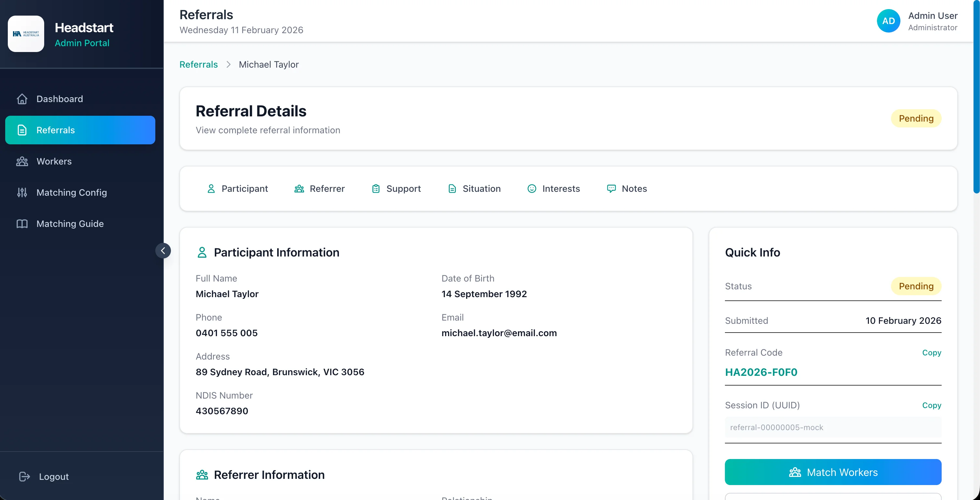Click the Interests tab smiley icon
The height and width of the screenshot is (500, 980).
[532, 189]
